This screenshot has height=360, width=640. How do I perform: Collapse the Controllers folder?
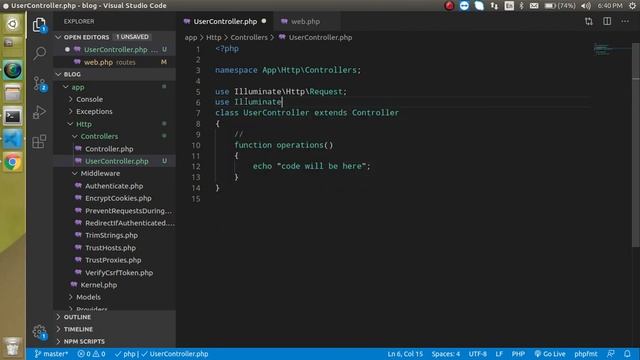pyautogui.click(x=115, y=136)
